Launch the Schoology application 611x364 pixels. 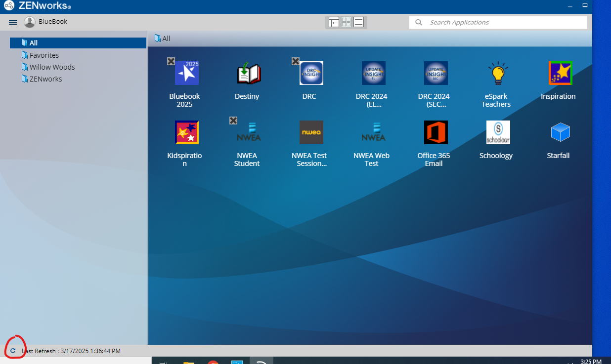coord(498,133)
